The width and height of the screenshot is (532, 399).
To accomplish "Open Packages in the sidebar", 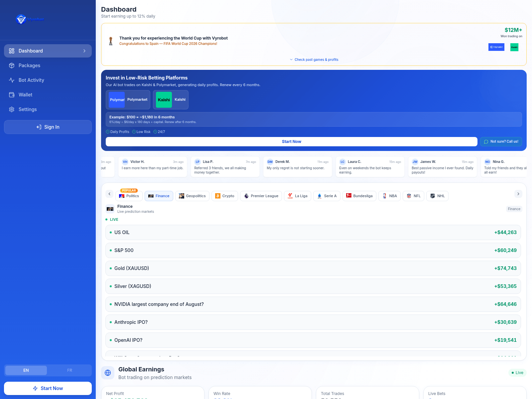I will pos(48,66).
